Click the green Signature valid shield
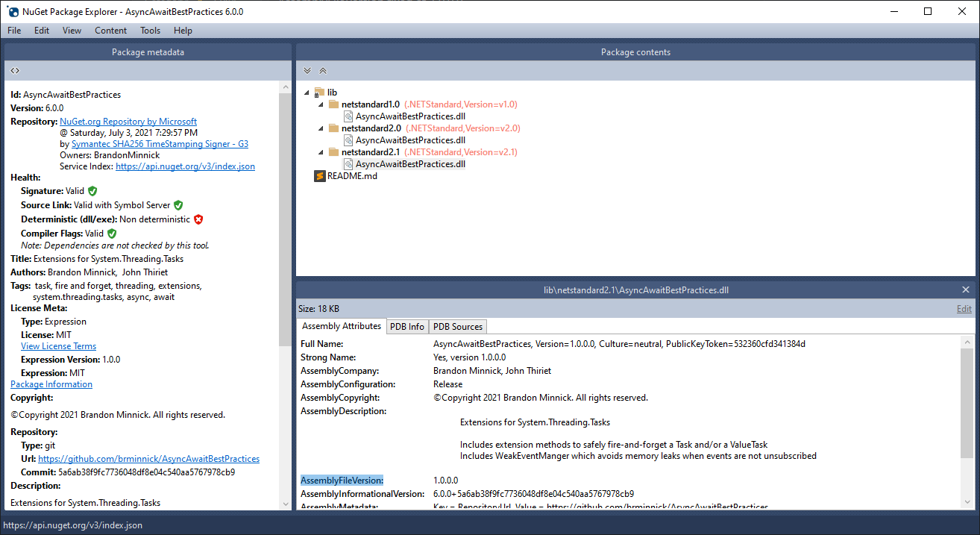 tap(92, 191)
